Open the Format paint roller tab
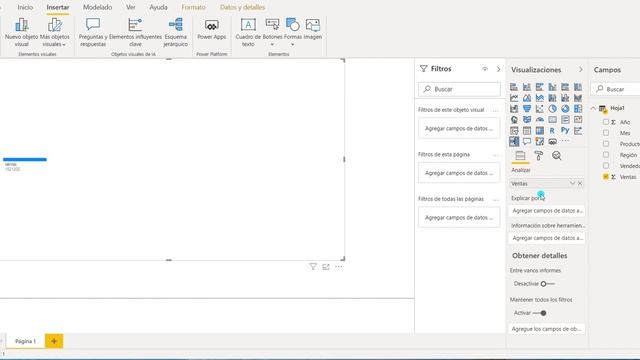This screenshot has width=640, height=360. [x=539, y=156]
